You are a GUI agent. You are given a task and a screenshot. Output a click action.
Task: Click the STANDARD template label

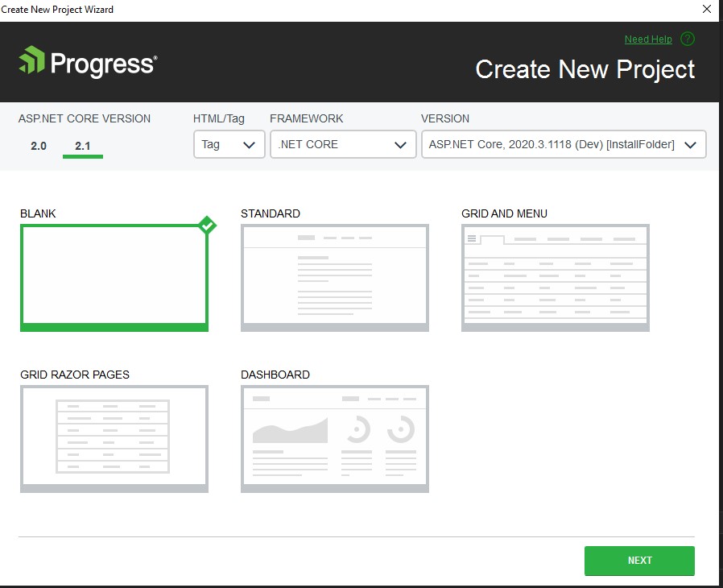[271, 213]
